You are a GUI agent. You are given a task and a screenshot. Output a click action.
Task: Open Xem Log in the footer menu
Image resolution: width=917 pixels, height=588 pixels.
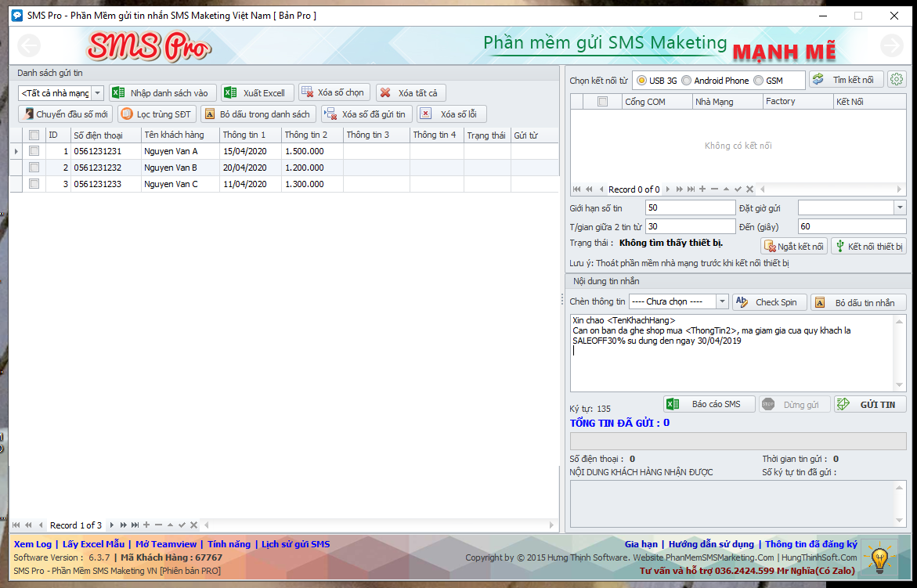coord(33,544)
